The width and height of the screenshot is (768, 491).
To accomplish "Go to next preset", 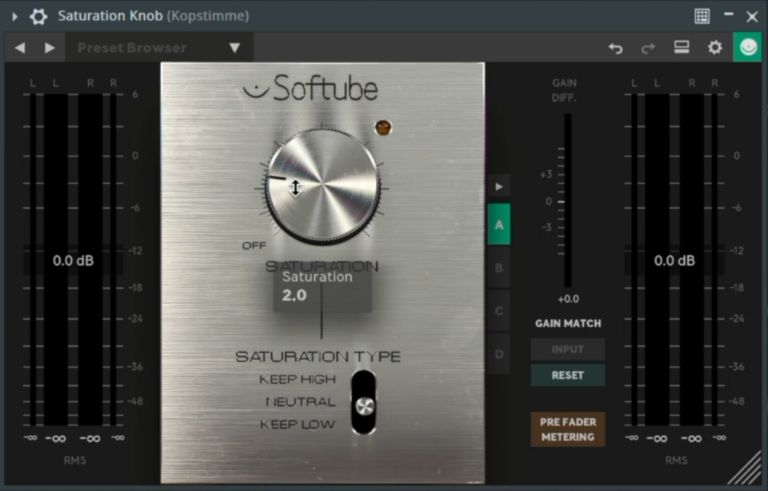I will pyautogui.click(x=49, y=48).
